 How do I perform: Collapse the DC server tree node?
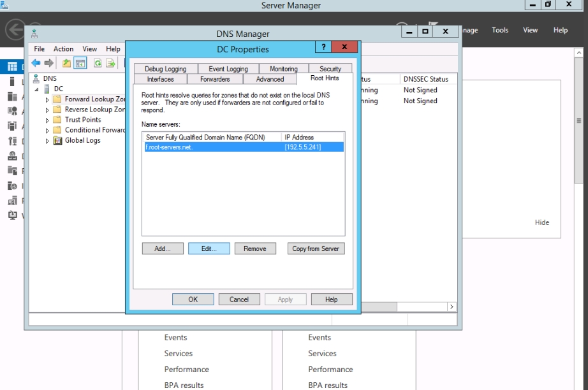(37, 89)
